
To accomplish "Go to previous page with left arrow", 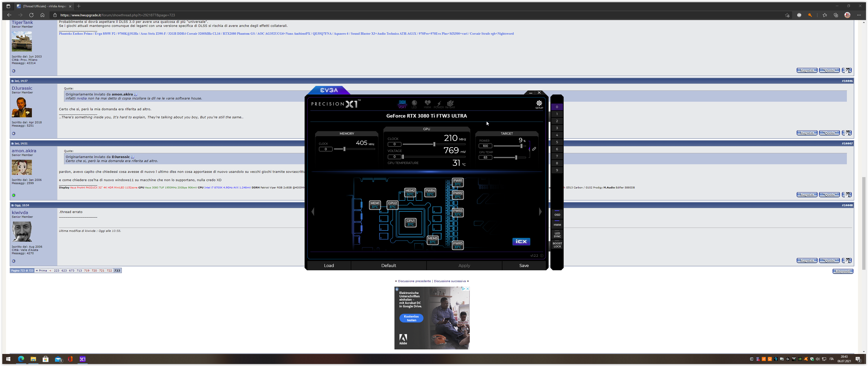I will [313, 212].
